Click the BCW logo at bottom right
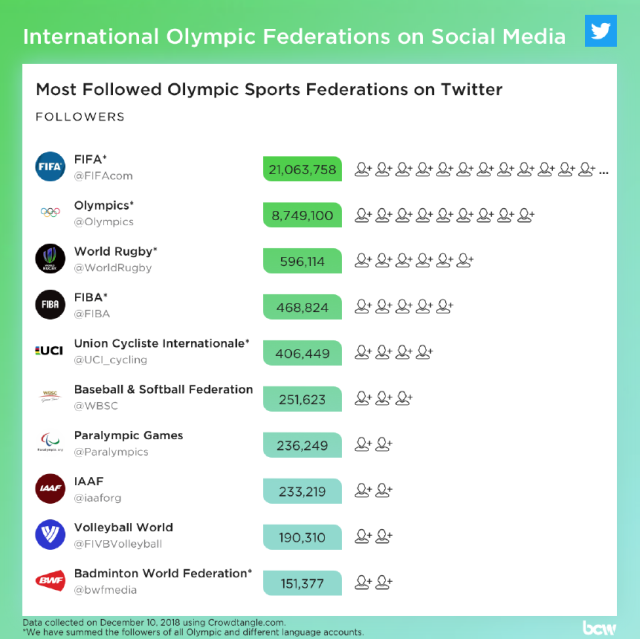This screenshot has height=639, width=640. click(x=599, y=627)
